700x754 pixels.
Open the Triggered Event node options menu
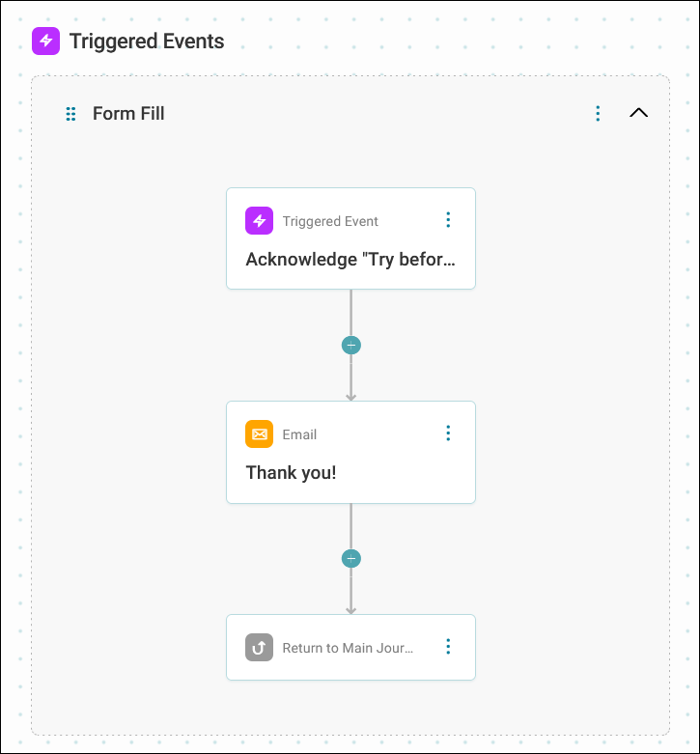coord(448,220)
